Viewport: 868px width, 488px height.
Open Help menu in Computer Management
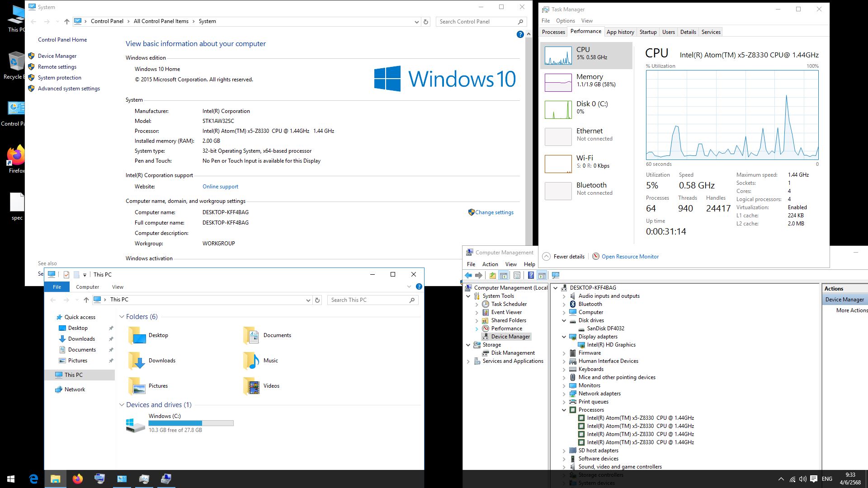(529, 264)
